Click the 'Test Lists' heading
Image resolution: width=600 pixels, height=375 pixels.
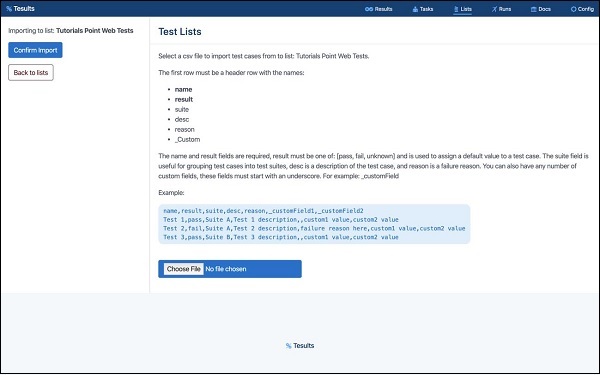(180, 32)
